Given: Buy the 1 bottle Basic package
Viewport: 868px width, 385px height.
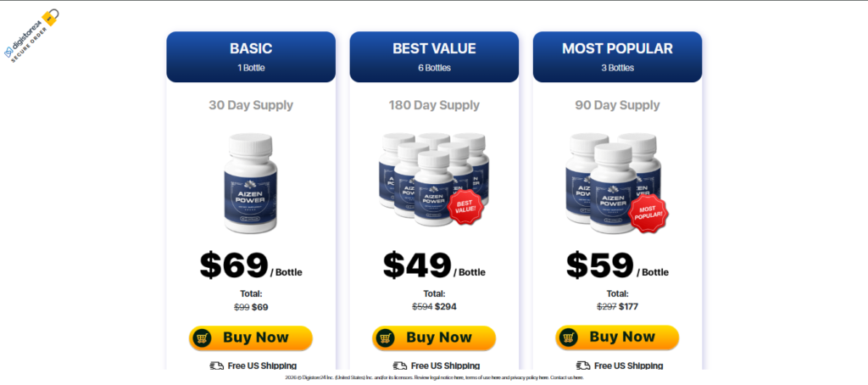Looking at the screenshot, I should tap(251, 338).
